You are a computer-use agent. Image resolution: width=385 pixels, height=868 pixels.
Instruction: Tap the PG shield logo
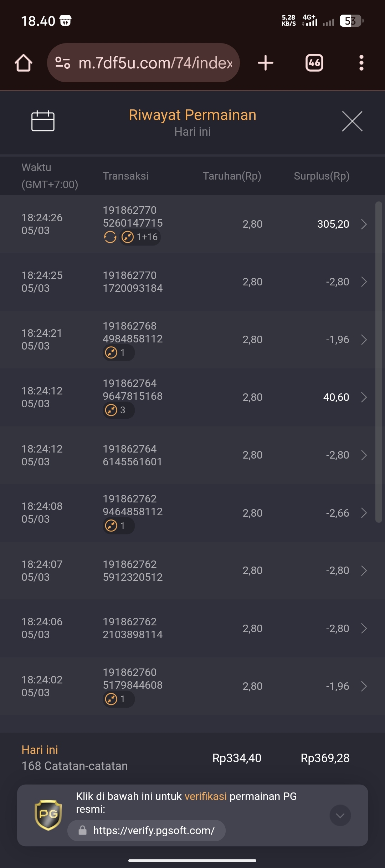click(x=48, y=815)
